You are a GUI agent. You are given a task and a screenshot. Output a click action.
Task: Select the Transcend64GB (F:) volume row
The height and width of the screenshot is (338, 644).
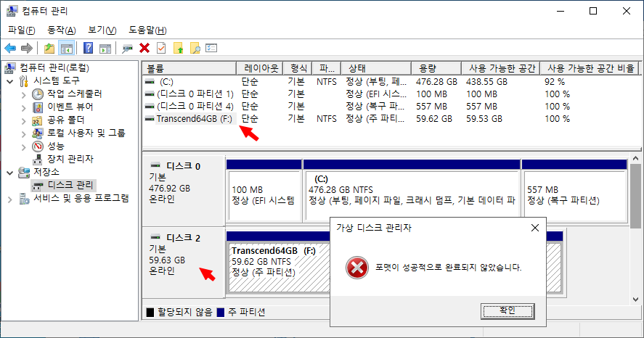point(192,118)
